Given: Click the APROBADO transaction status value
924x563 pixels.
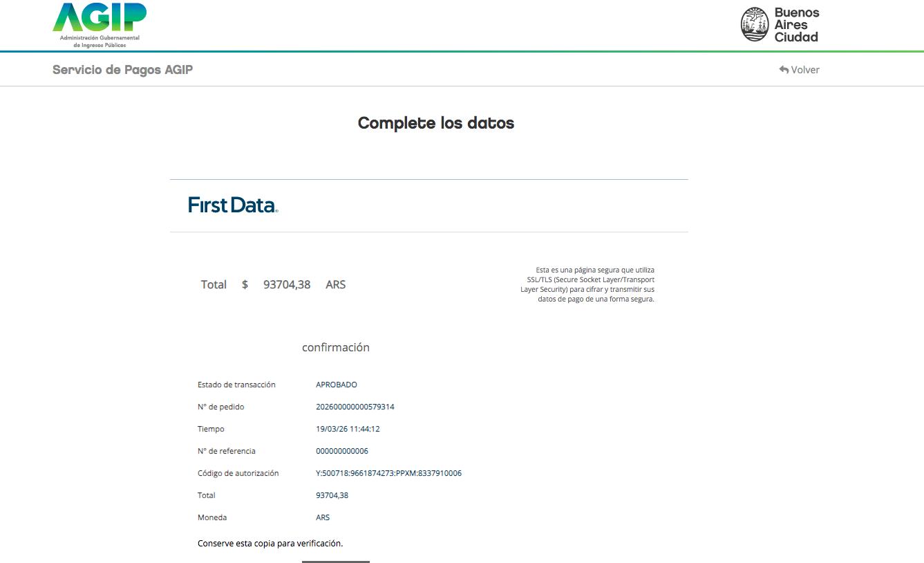Looking at the screenshot, I should point(337,385).
